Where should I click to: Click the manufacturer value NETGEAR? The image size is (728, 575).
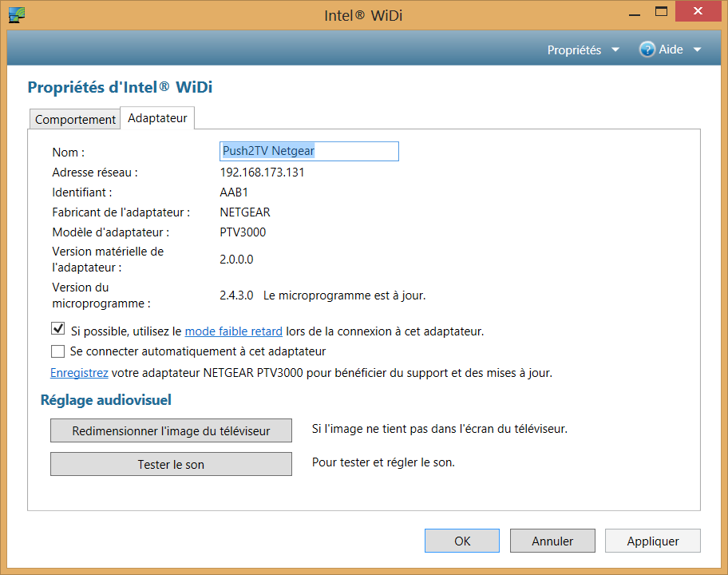coord(245,212)
